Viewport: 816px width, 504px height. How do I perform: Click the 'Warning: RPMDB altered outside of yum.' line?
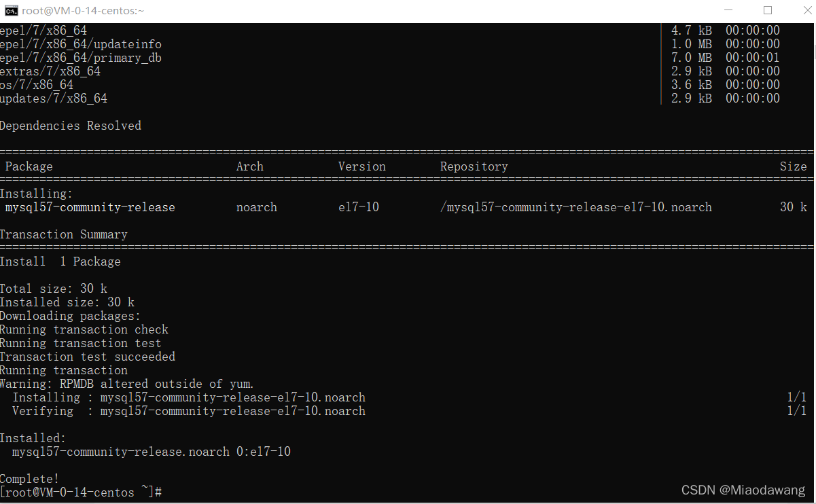click(127, 384)
